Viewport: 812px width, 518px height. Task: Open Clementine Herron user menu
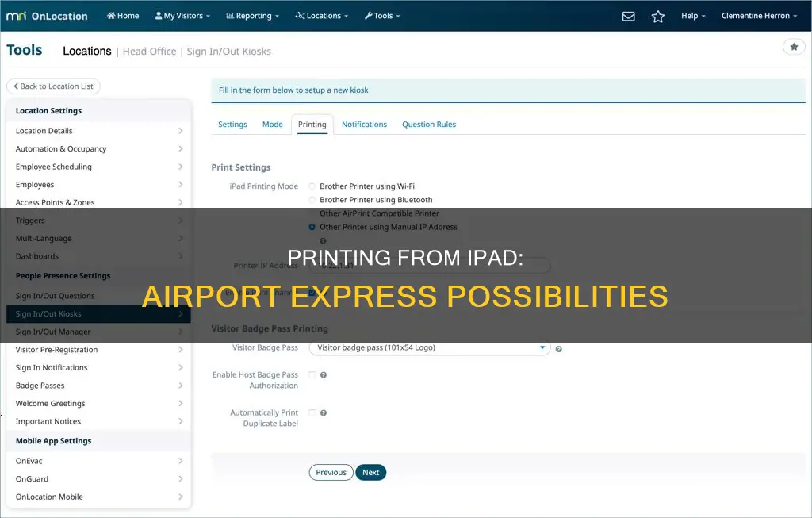(x=759, y=16)
